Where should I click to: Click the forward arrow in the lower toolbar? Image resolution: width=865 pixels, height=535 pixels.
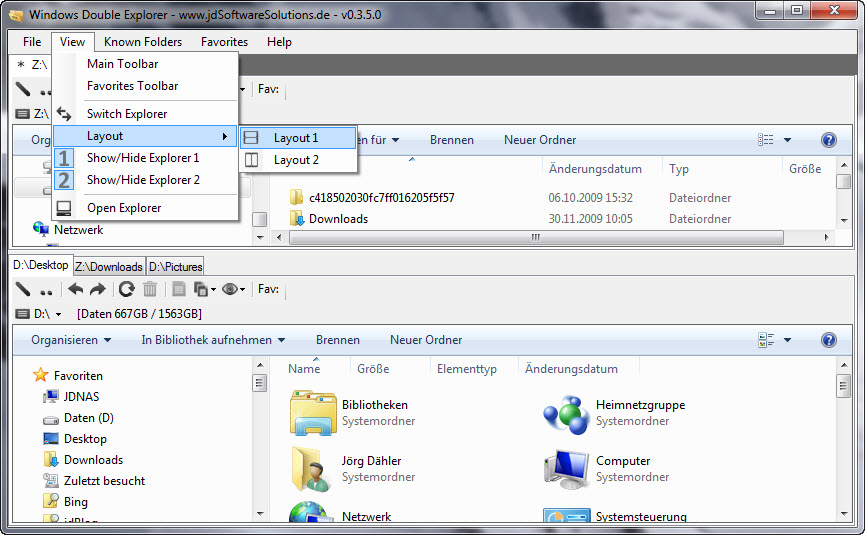98,289
